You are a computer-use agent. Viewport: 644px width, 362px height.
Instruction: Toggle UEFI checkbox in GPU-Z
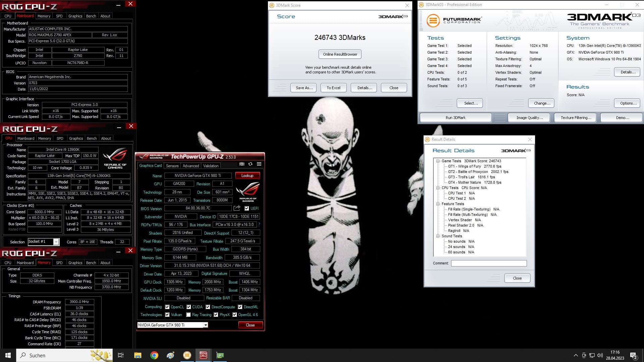pos(247,208)
